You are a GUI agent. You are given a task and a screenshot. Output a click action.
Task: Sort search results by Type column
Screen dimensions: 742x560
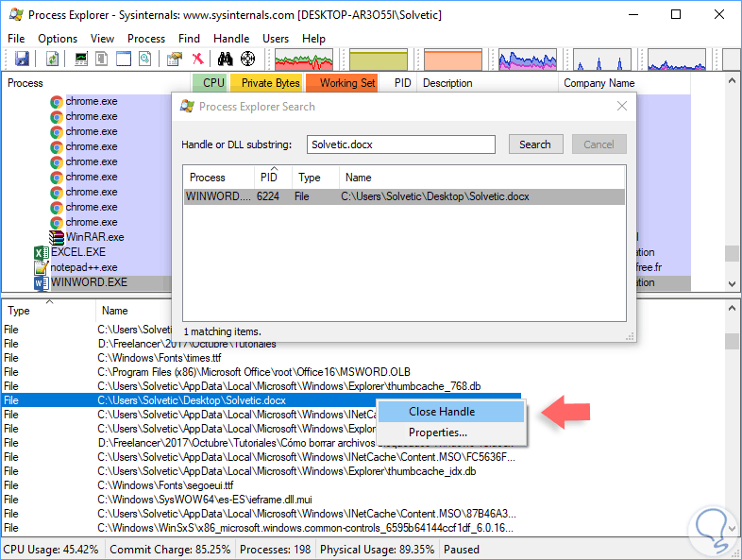315,178
